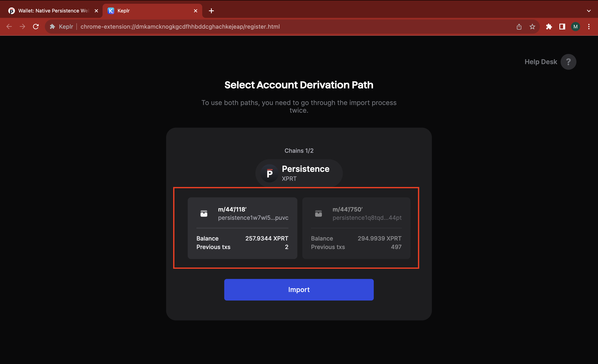Viewport: 598px width, 364px height.
Task: Select the m/44'/118' derivation path
Action: tap(242, 228)
